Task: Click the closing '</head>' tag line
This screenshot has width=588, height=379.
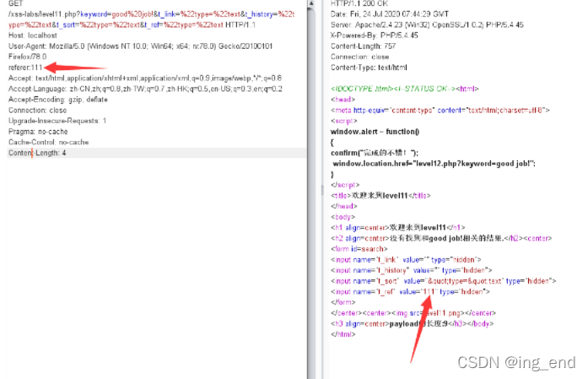Action: [344, 206]
